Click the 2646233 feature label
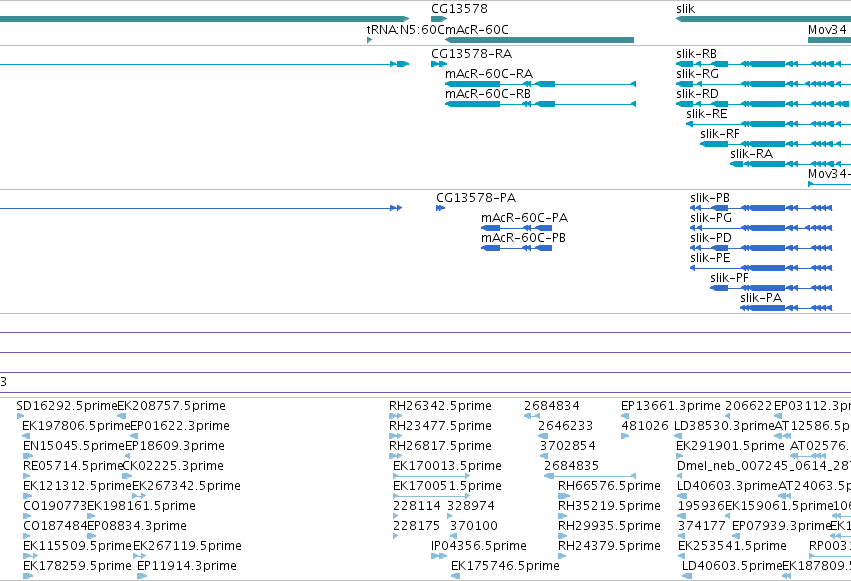Screen dimensions: 851x581 pyautogui.click(x=566, y=426)
